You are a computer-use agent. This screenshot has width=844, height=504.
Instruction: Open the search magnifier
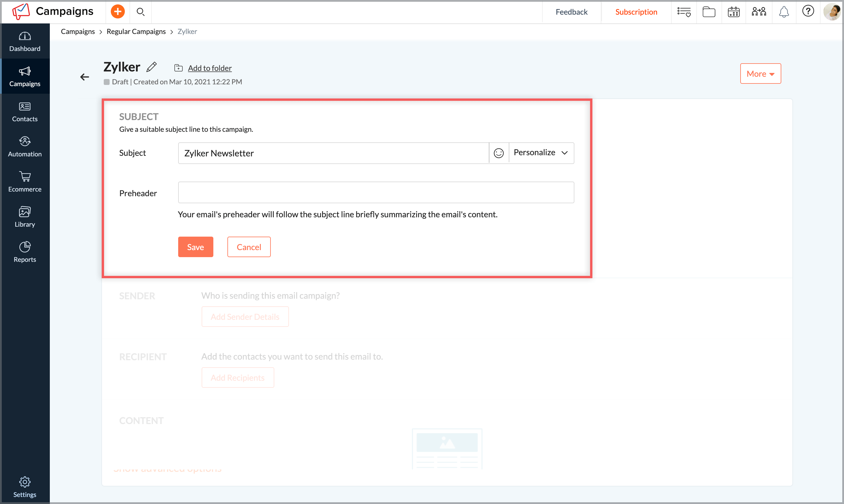tap(140, 11)
